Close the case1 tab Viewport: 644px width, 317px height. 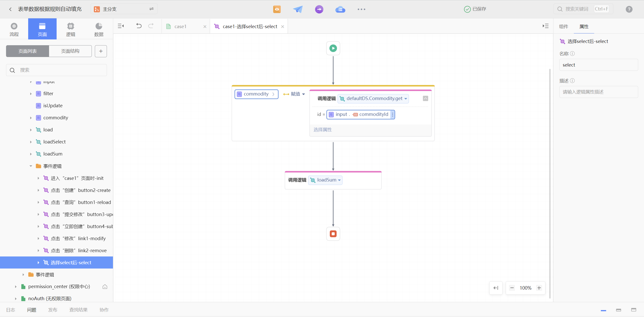(x=205, y=27)
